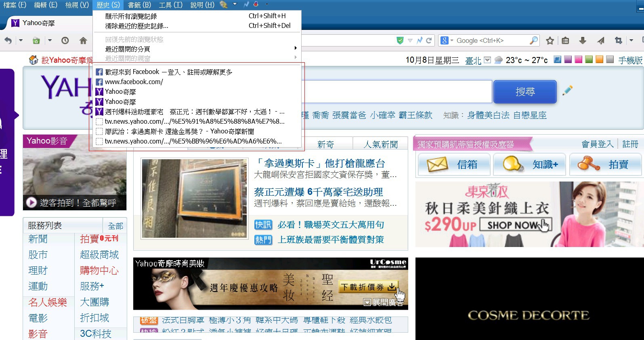Image resolution: width=644 pixels, height=340 pixels.
Task: Choose 清除最近的歷史記錄... menu entry
Action: click(x=197, y=26)
